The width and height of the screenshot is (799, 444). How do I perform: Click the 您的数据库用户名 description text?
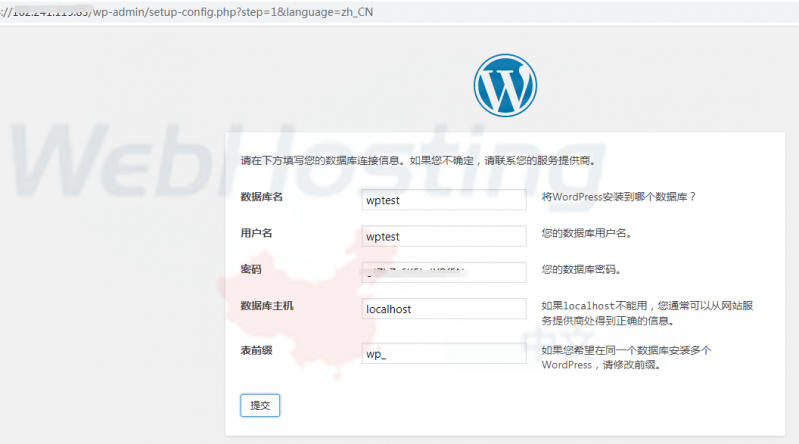[586, 233]
